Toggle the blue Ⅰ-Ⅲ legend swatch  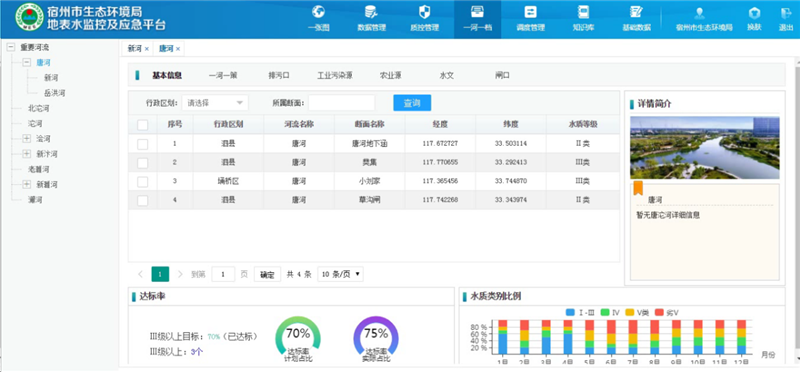(x=570, y=312)
